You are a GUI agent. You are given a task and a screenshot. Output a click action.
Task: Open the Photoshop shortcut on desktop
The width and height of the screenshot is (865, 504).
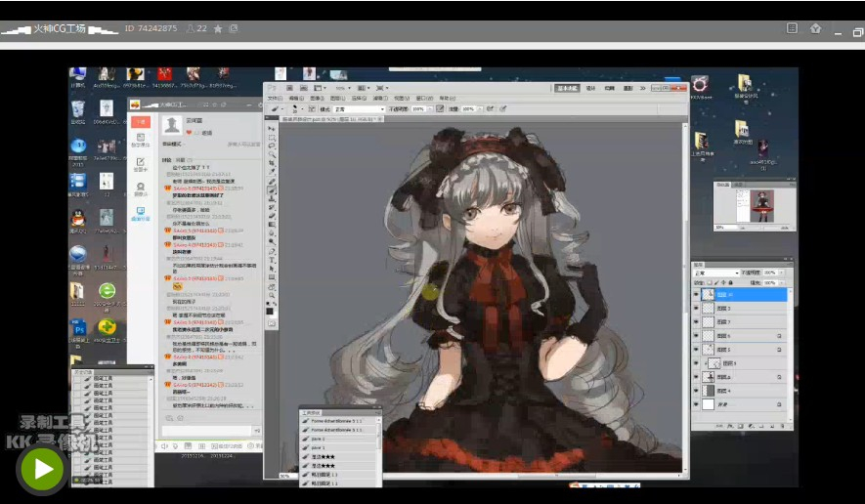[78, 328]
